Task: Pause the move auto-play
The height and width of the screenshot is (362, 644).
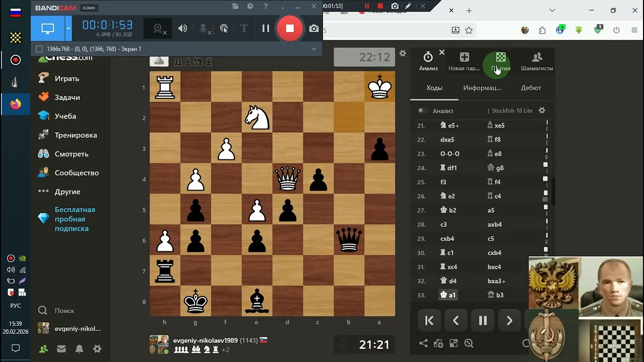Action: click(482, 320)
